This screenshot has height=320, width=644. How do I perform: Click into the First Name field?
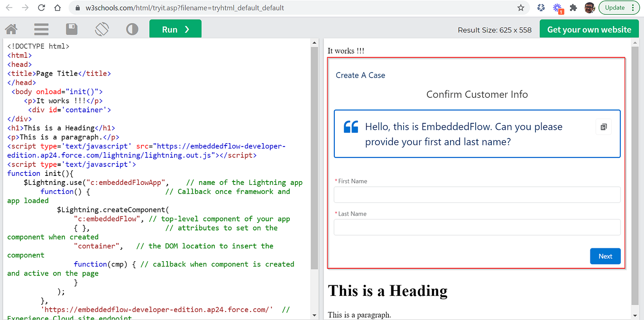(477, 194)
